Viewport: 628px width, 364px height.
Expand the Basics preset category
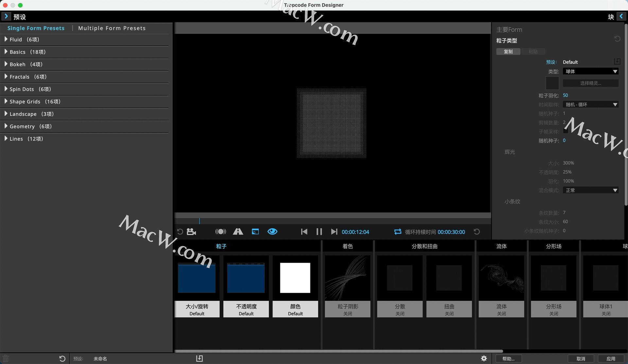pyautogui.click(x=6, y=51)
